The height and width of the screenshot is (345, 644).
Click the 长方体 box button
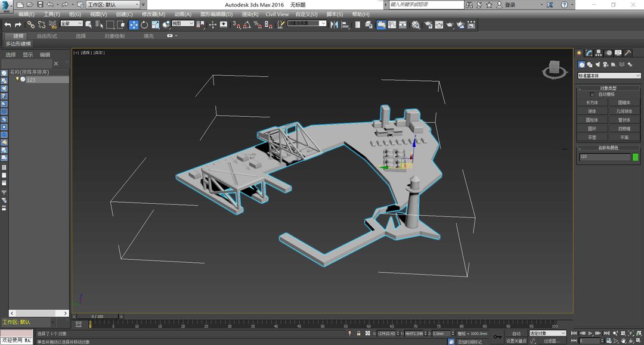592,102
